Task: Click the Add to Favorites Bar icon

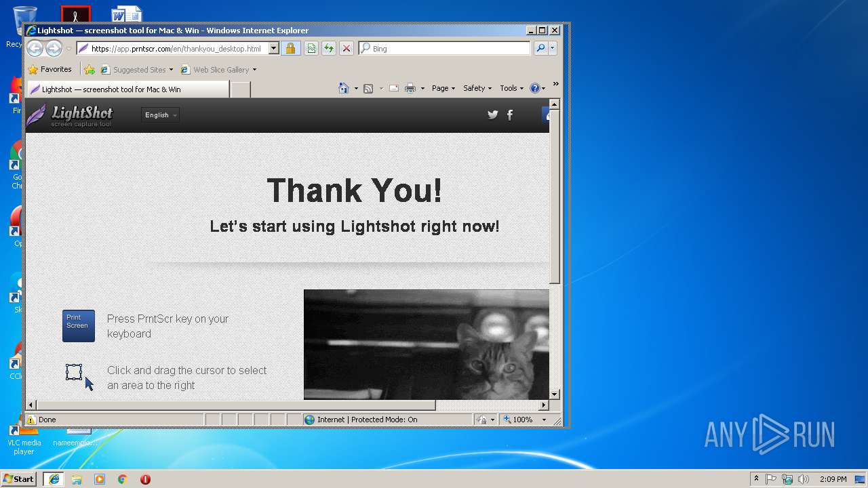Action: [90, 69]
